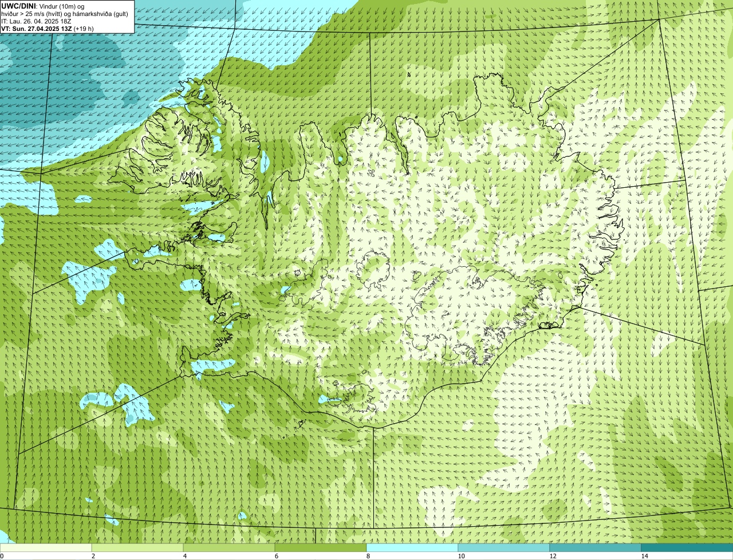Click the colorbar label "10"
Image resolution: width=733 pixels, height=560 pixels.
coord(461,556)
